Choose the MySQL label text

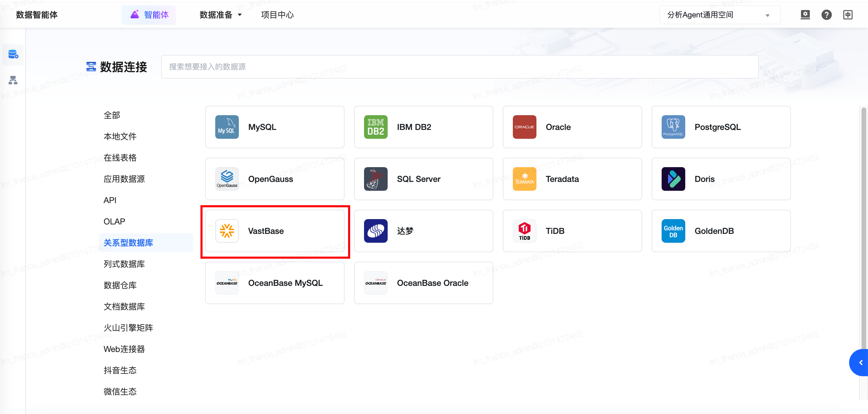(262, 127)
